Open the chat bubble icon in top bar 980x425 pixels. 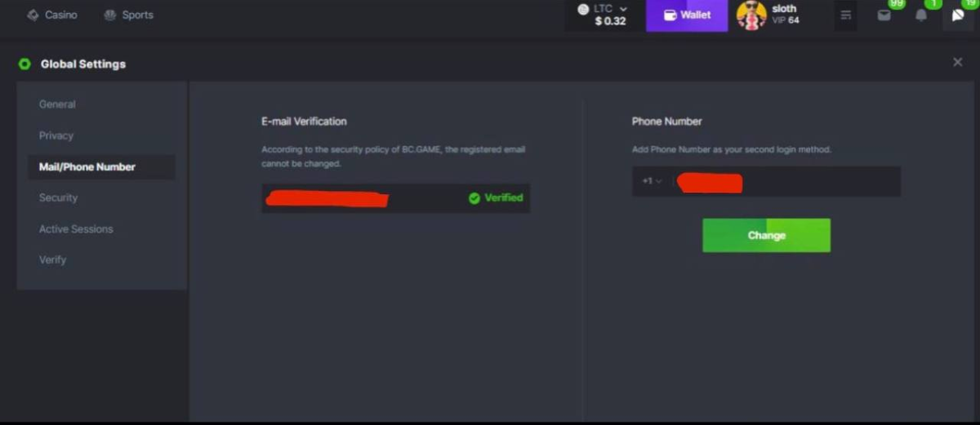(958, 15)
